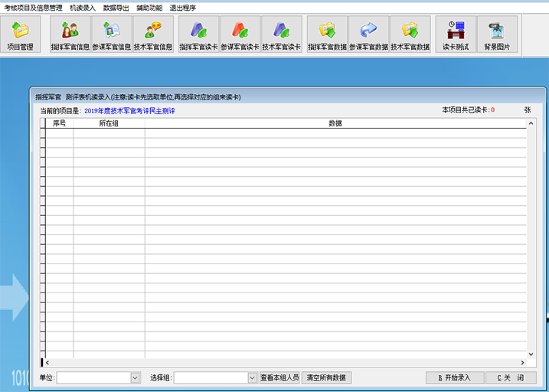This screenshot has width=549, height=392.
Task: Launch 指挥军官读卡 card reading
Action: [199, 35]
